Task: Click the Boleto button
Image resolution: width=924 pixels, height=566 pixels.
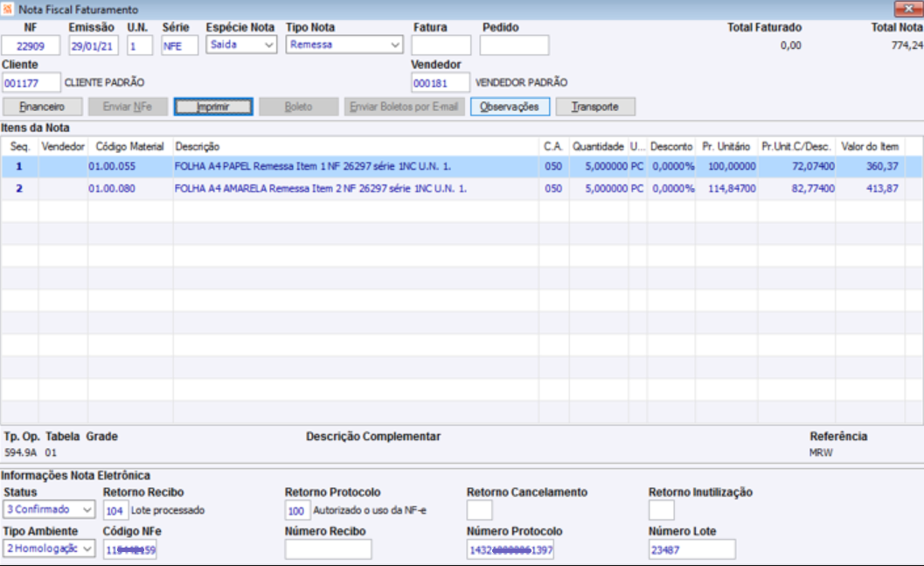Action: pyautogui.click(x=299, y=107)
